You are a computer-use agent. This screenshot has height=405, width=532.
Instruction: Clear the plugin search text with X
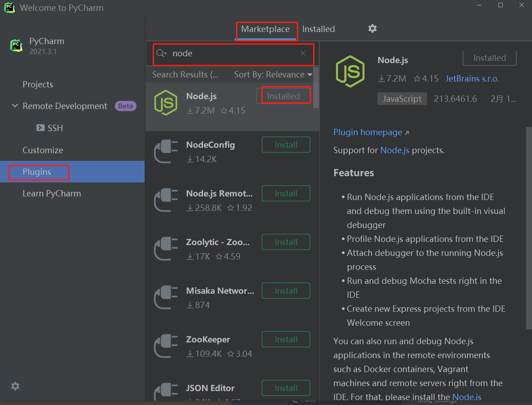[x=303, y=53]
